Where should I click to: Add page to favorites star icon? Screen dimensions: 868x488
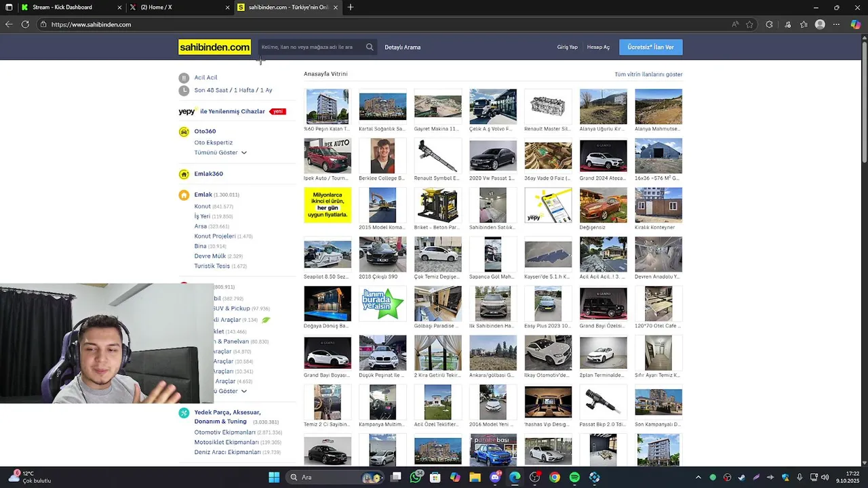pos(749,24)
